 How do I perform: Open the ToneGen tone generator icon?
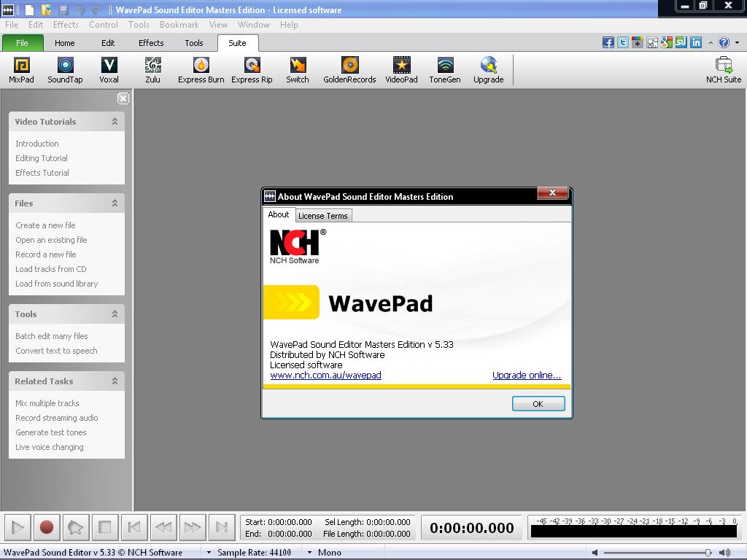tap(444, 70)
